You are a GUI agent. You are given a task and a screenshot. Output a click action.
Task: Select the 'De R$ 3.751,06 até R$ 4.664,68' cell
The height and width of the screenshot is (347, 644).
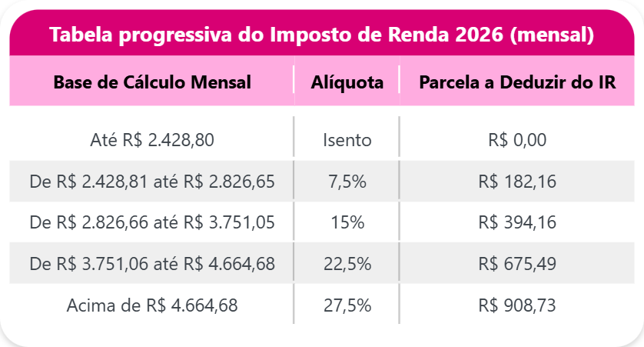tap(152, 264)
